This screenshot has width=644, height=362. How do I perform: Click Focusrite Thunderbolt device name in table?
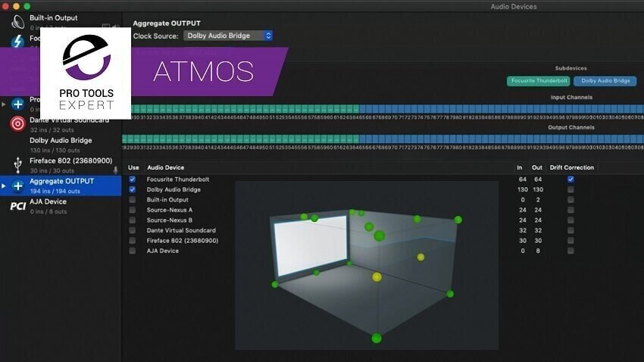178,179
